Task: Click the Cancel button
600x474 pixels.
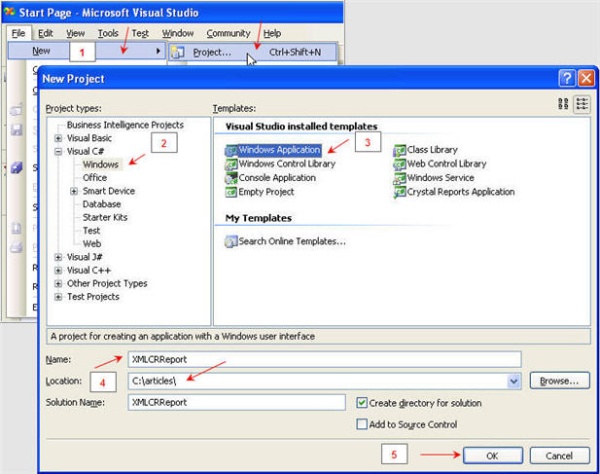Action: 559,456
